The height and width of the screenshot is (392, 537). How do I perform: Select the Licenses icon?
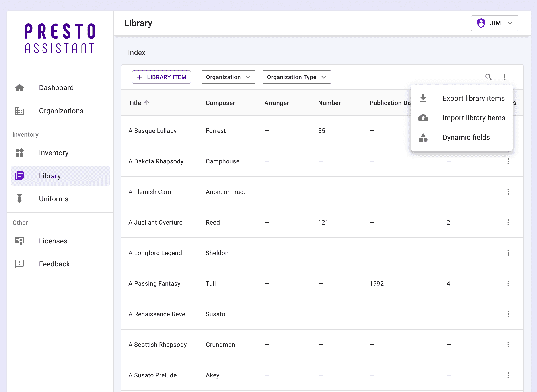pos(19,241)
